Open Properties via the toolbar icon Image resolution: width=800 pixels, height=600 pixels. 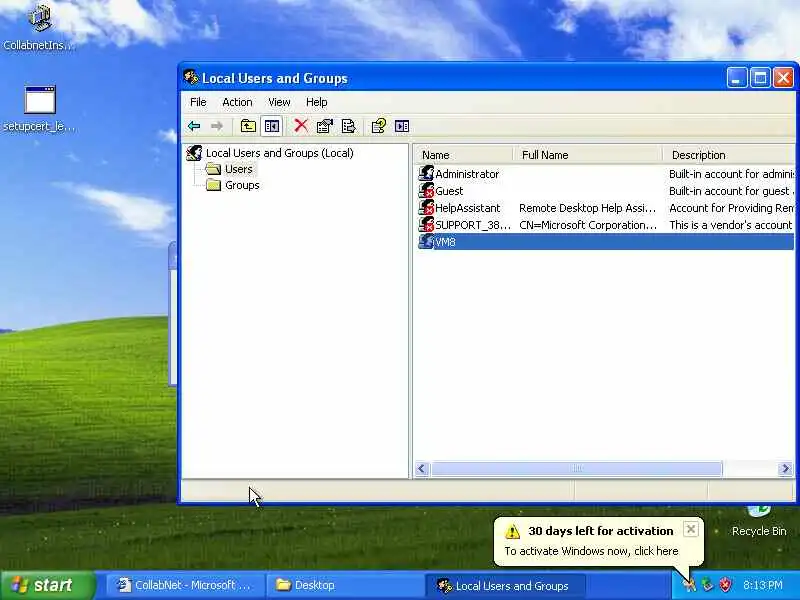pos(324,126)
